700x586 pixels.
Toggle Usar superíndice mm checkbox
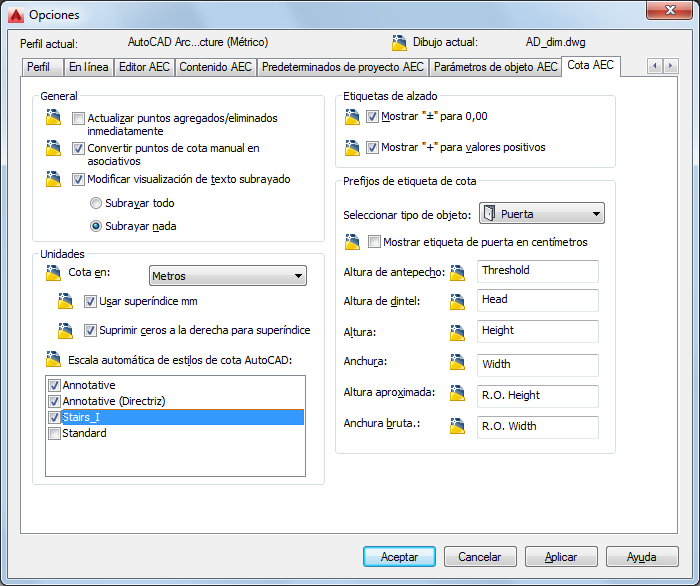(x=90, y=302)
